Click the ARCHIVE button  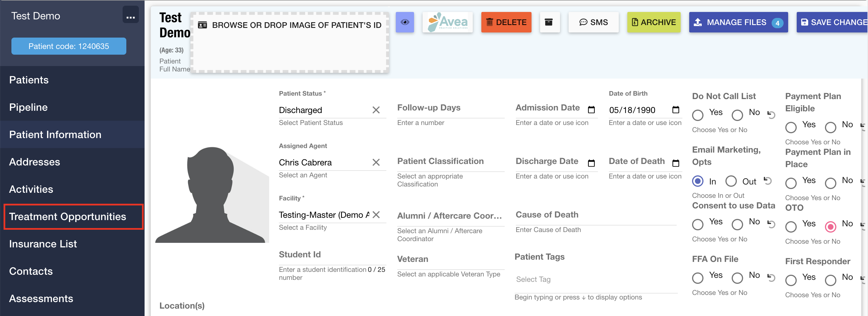click(653, 22)
